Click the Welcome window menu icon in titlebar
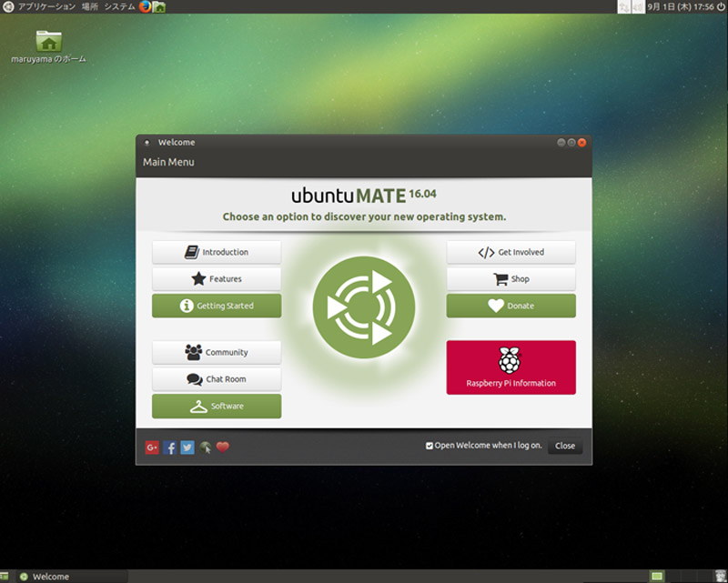 147,143
